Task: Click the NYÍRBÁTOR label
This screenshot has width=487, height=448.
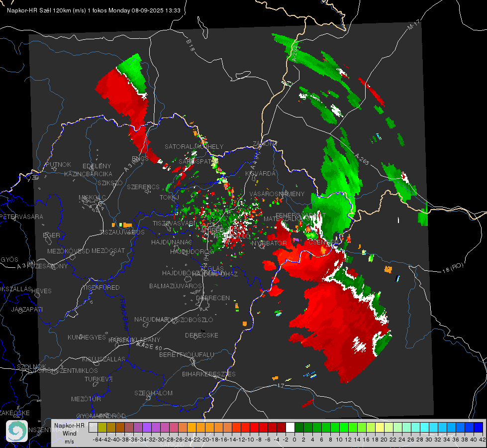Action: pos(269,243)
